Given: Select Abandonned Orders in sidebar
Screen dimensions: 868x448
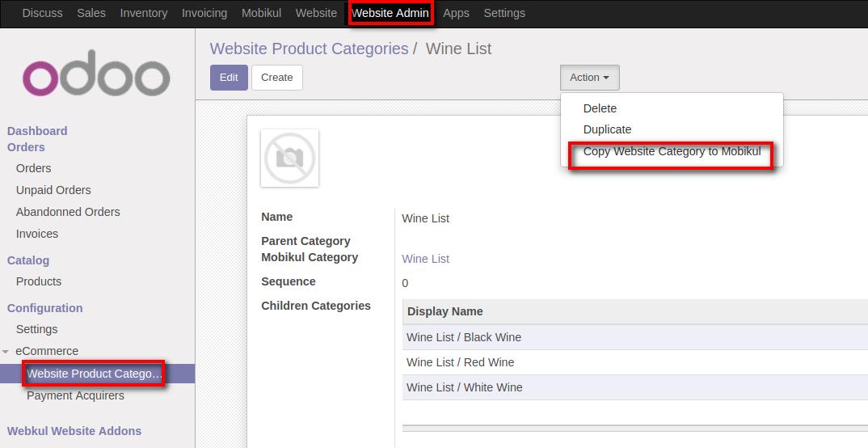Looking at the screenshot, I should pyautogui.click(x=68, y=212).
